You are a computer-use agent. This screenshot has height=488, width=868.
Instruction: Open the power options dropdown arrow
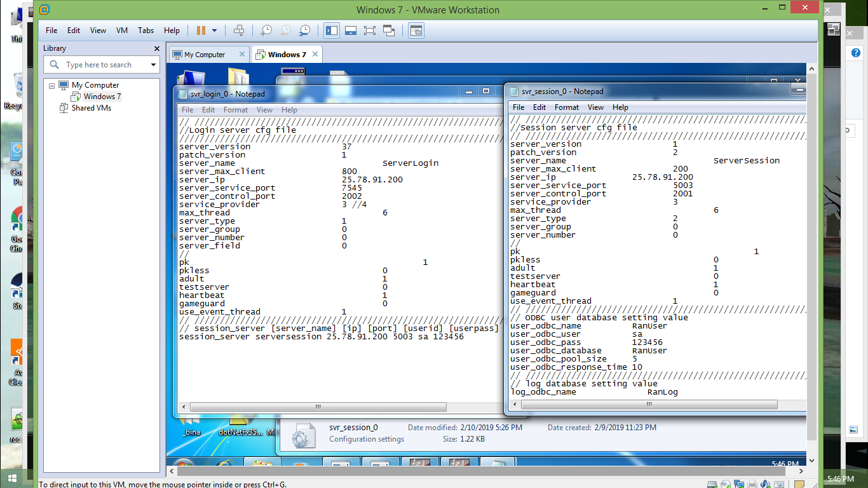tap(214, 30)
